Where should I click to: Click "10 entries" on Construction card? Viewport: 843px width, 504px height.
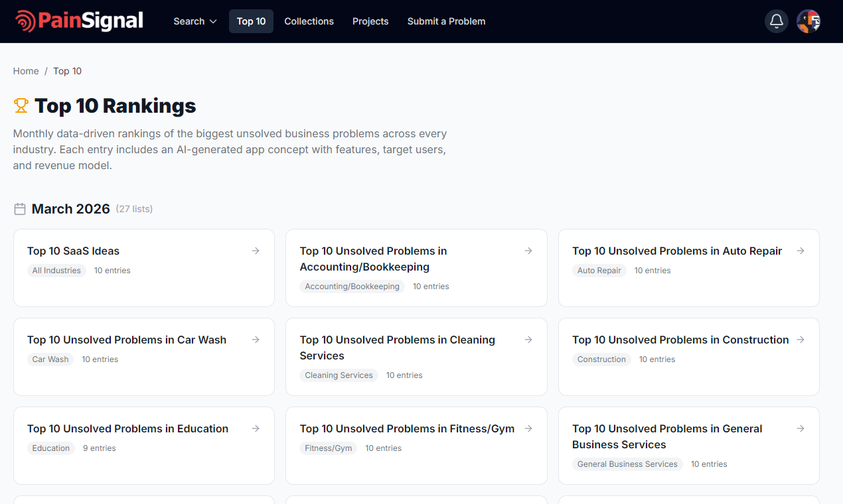[x=657, y=359]
